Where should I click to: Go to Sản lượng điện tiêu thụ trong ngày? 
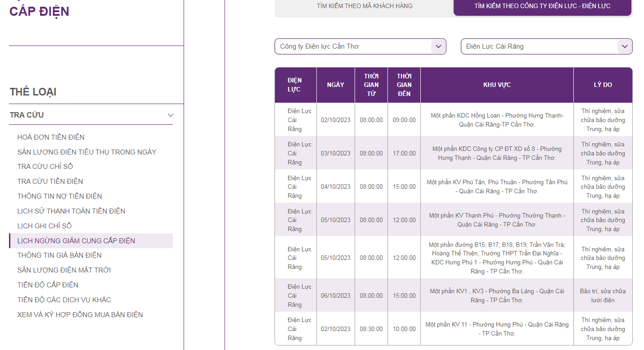point(87,152)
